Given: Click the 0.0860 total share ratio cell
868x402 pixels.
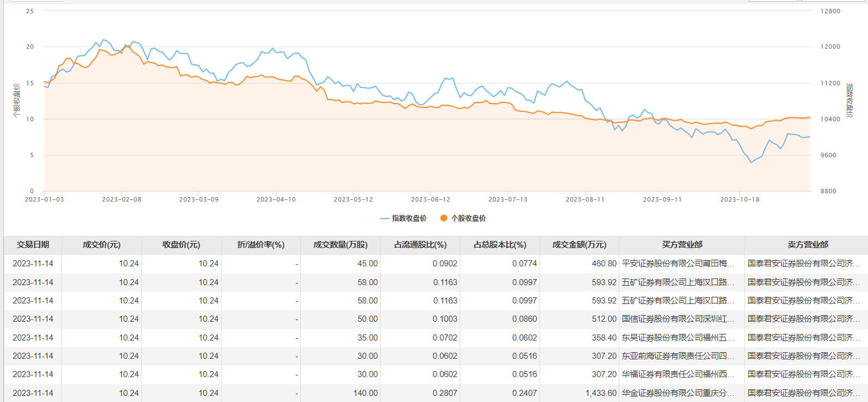Looking at the screenshot, I should pyautogui.click(x=500, y=319).
